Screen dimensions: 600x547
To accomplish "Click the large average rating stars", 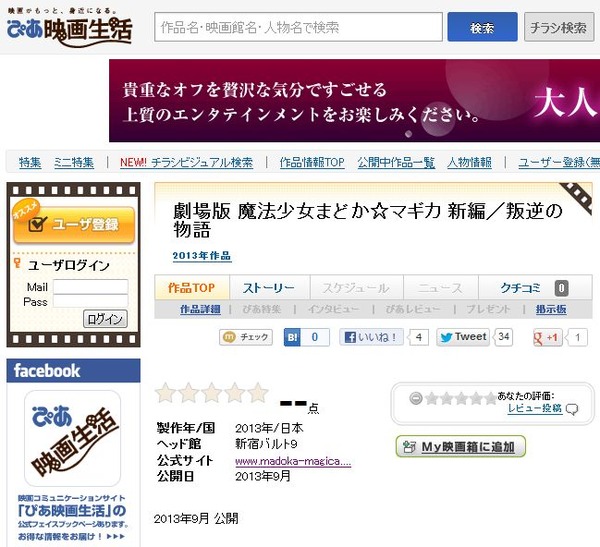I will (212, 393).
